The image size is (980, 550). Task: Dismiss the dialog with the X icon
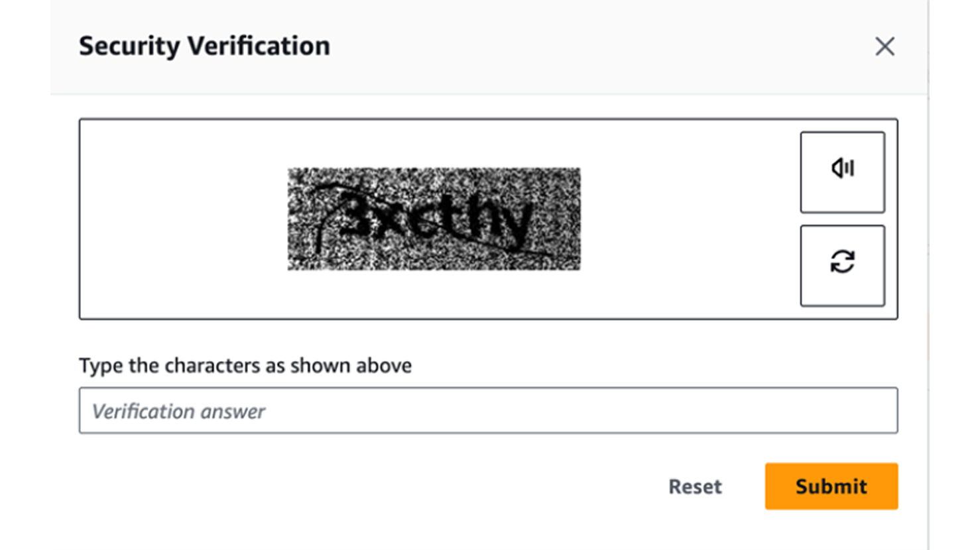(885, 46)
